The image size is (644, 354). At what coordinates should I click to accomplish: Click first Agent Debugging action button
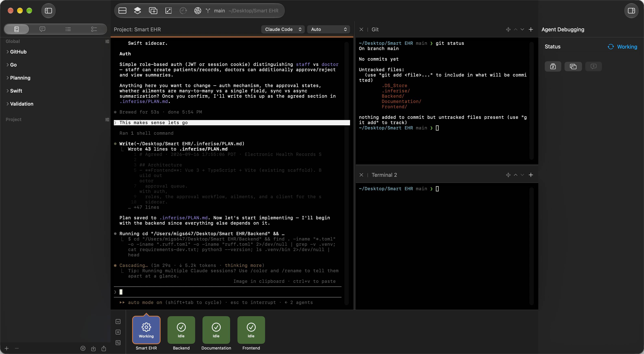(553, 66)
